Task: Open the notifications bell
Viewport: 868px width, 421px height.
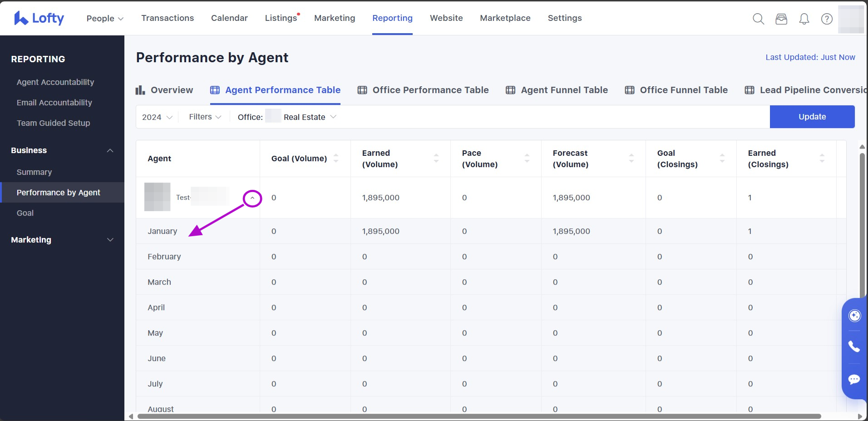Action: coord(804,19)
